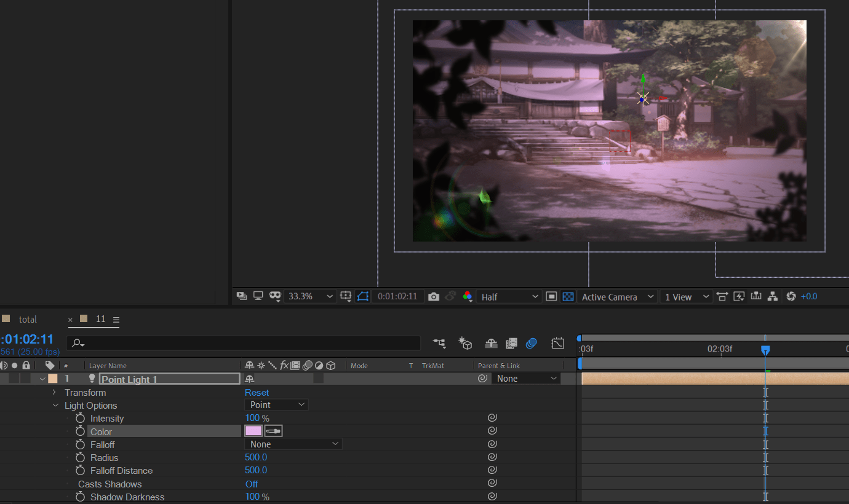Open the light type Point dropdown
The image size is (849, 504).
(276, 404)
